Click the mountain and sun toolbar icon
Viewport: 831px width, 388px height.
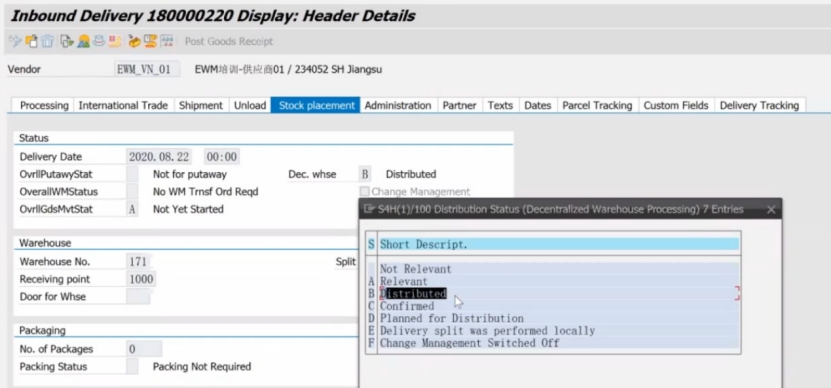point(83,41)
